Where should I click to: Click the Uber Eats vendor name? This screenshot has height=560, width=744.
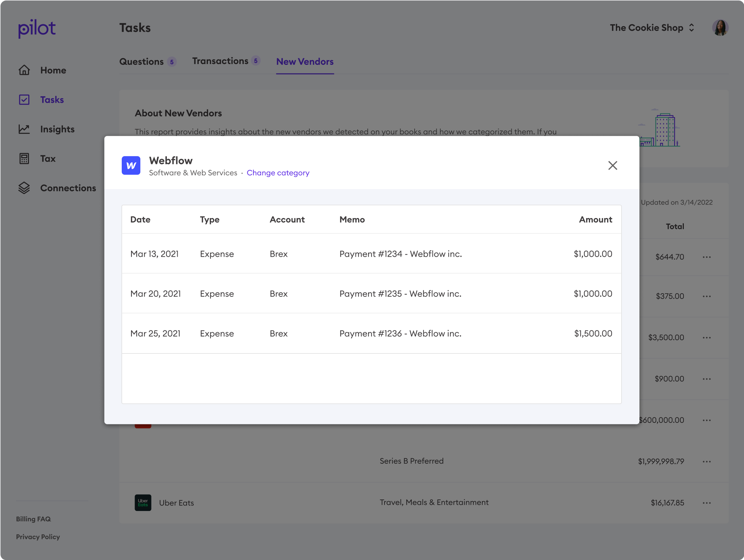pyautogui.click(x=177, y=503)
